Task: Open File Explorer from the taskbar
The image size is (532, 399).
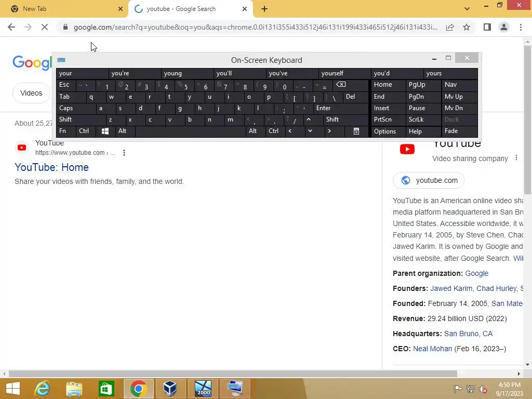Action: [x=74, y=389]
